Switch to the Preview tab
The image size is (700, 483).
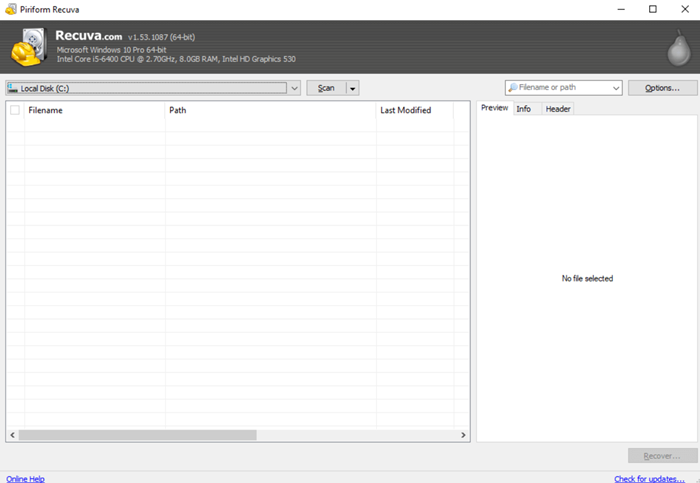point(495,108)
